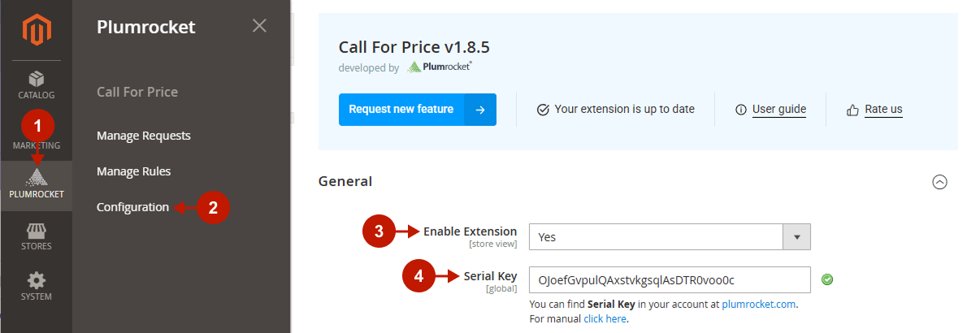The image size is (980, 333).
Task: Click the Plumrocket developer logo
Action: click(x=439, y=67)
